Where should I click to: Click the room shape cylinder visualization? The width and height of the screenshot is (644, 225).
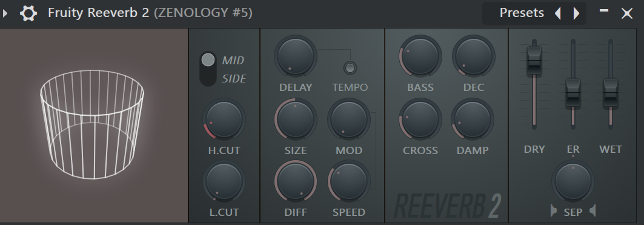(92, 124)
